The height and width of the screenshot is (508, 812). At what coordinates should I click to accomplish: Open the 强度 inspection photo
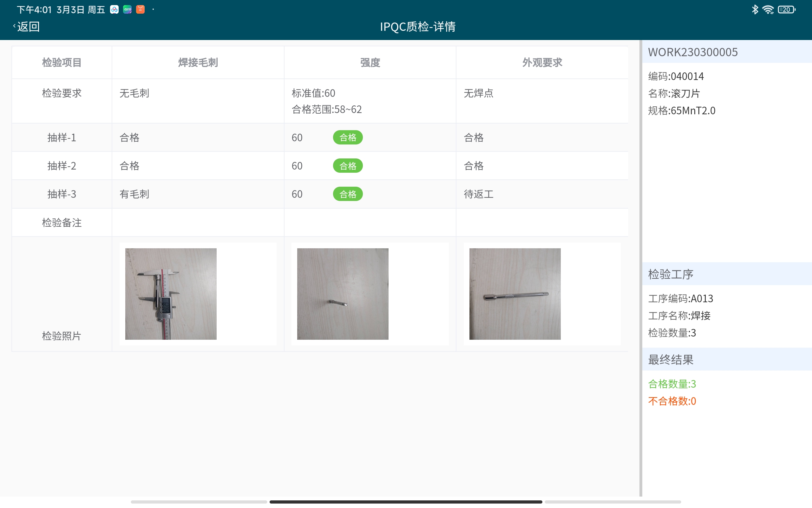(343, 294)
